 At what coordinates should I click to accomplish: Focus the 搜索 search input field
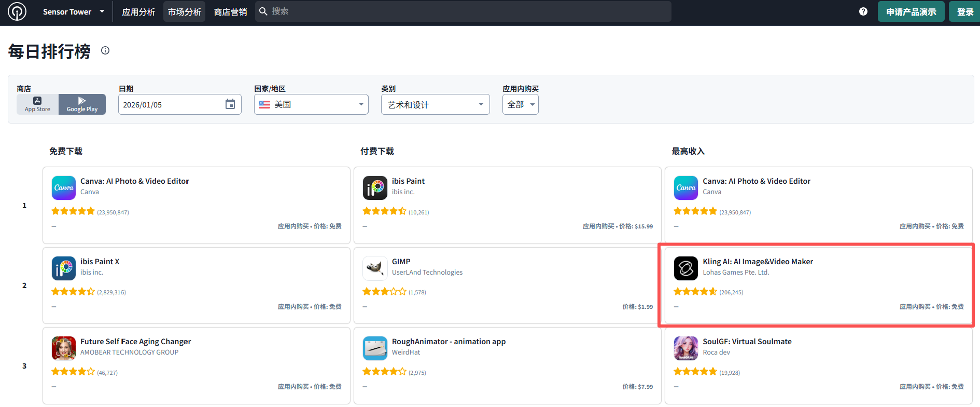[467, 11]
